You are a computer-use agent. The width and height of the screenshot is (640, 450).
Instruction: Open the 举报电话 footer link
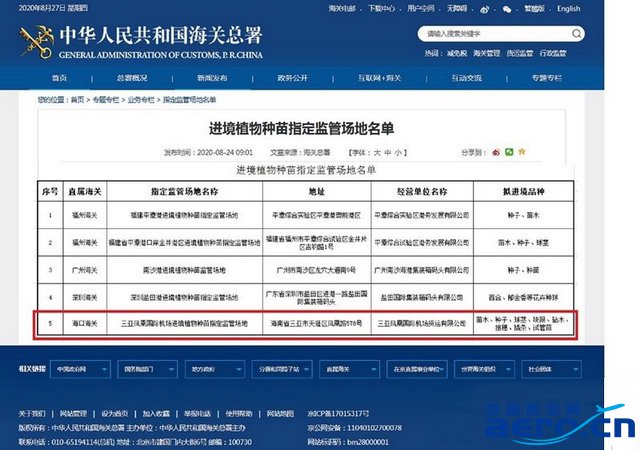197,414
